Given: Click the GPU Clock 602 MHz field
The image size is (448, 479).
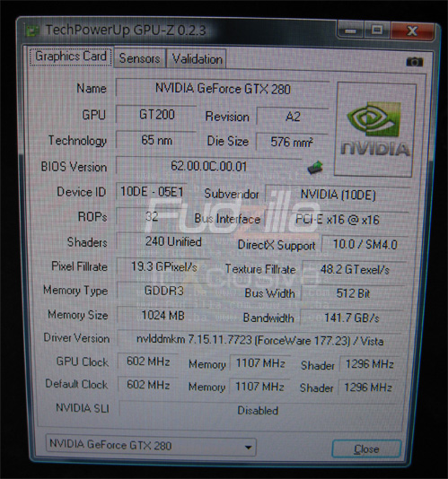Looking at the screenshot, I should (x=148, y=361).
